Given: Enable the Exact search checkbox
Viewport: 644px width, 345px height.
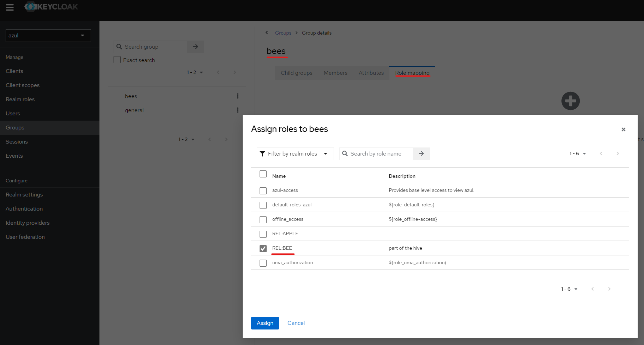Looking at the screenshot, I should coord(117,60).
